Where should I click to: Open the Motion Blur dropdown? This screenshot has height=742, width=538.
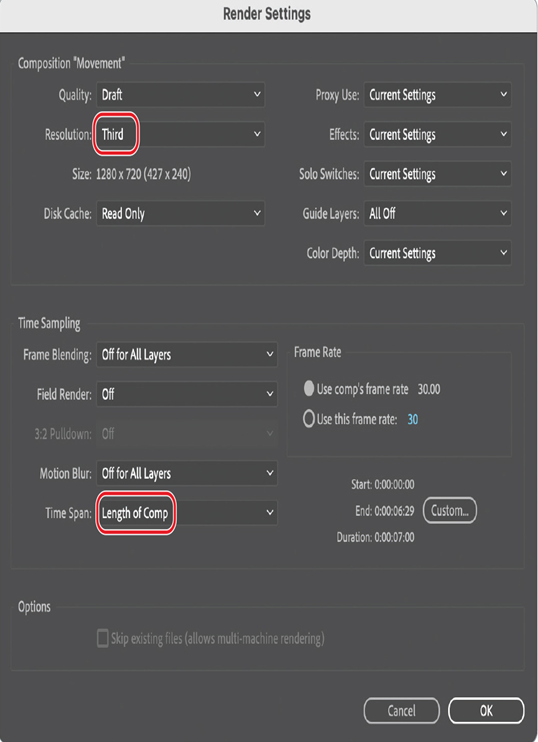(187, 473)
